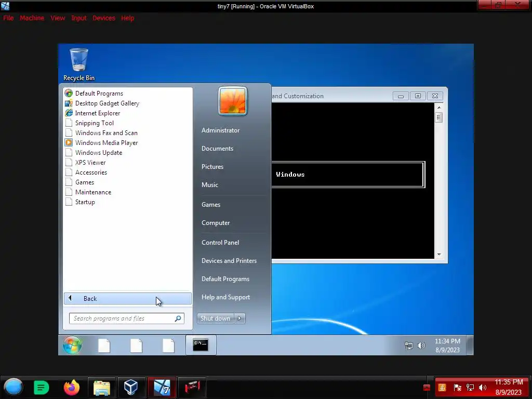Open the shut down options arrow

(x=240, y=318)
